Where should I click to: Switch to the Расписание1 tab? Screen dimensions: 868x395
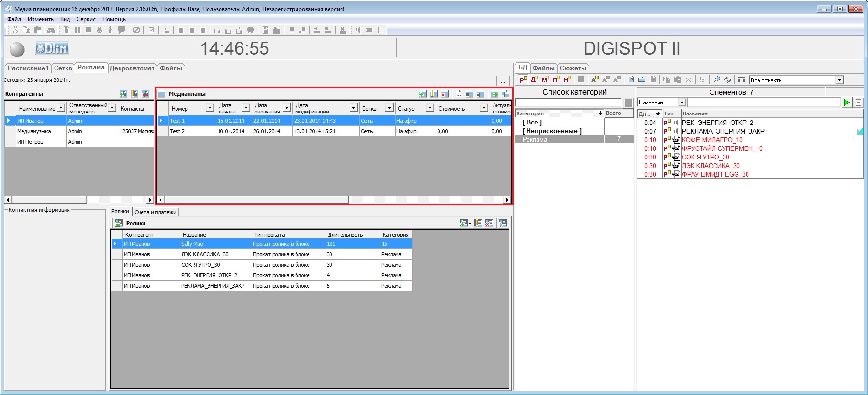tap(28, 68)
